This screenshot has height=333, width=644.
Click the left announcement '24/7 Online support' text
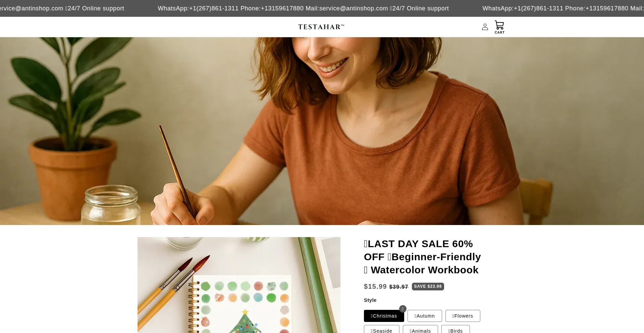point(96,8)
